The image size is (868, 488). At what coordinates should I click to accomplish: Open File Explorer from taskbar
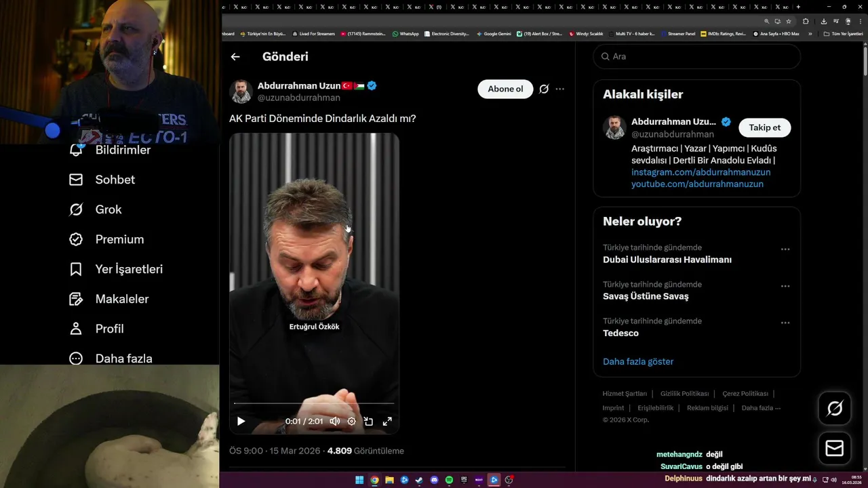(389, 480)
